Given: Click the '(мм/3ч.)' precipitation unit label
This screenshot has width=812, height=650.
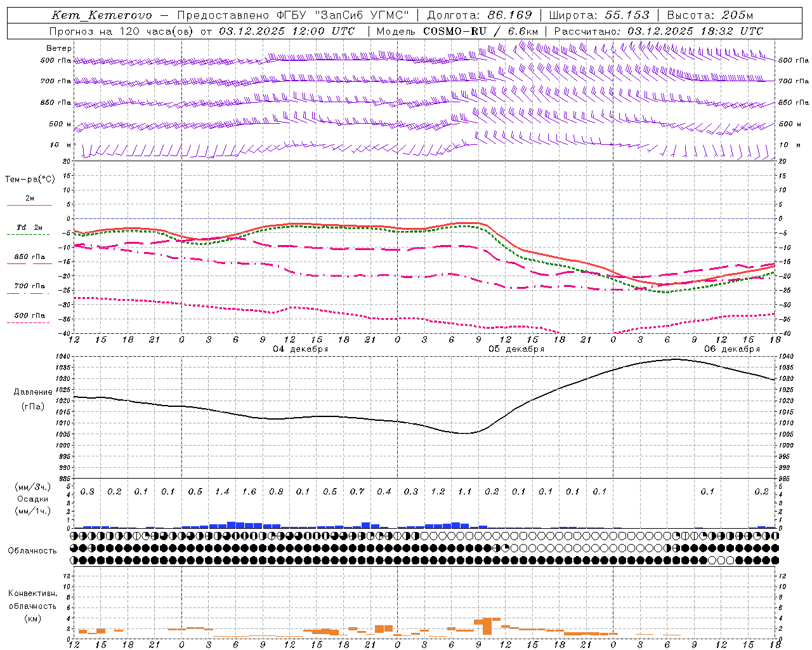Looking at the screenshot, I should coord(33,487).
